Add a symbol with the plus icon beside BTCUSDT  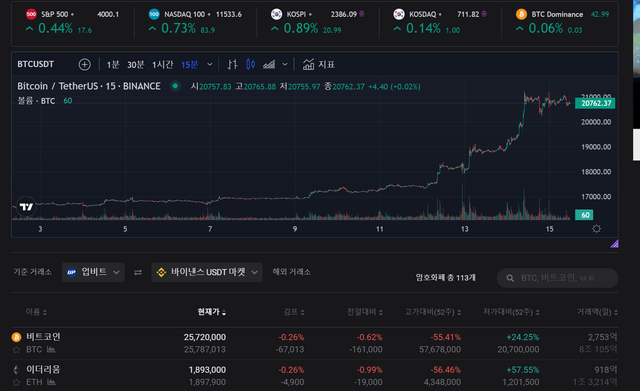tap(84, 64)
